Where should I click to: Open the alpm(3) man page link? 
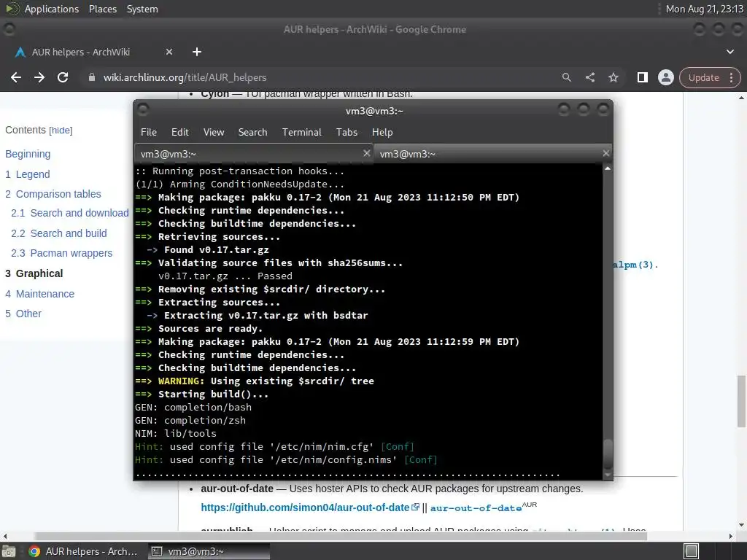634,265
